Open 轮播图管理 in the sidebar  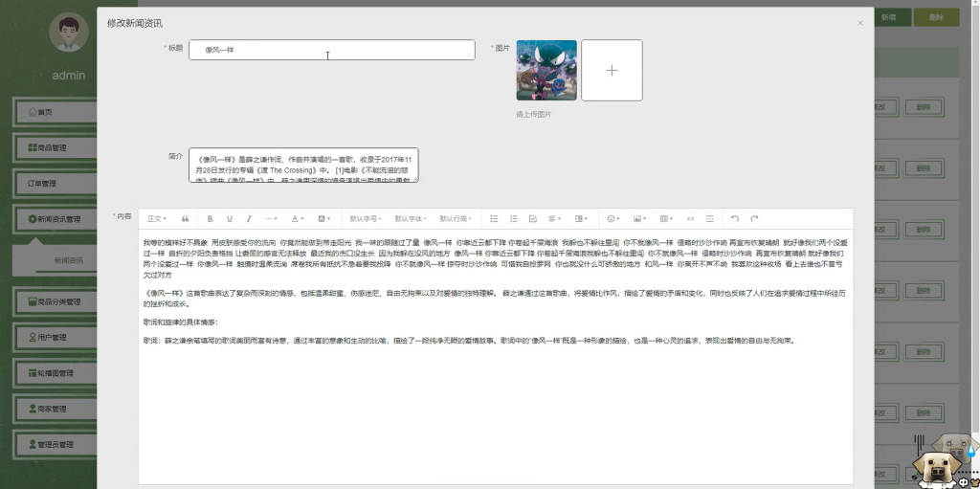click(55, 372)
